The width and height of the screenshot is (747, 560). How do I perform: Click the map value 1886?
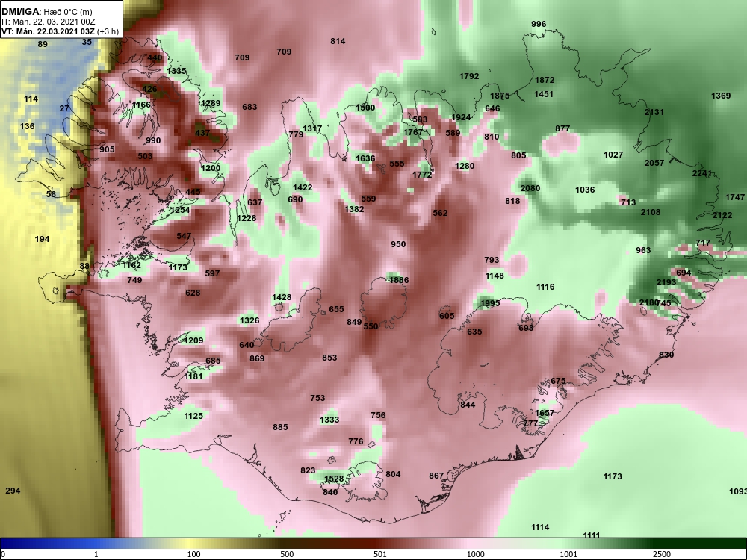click(x=399, y=280)
